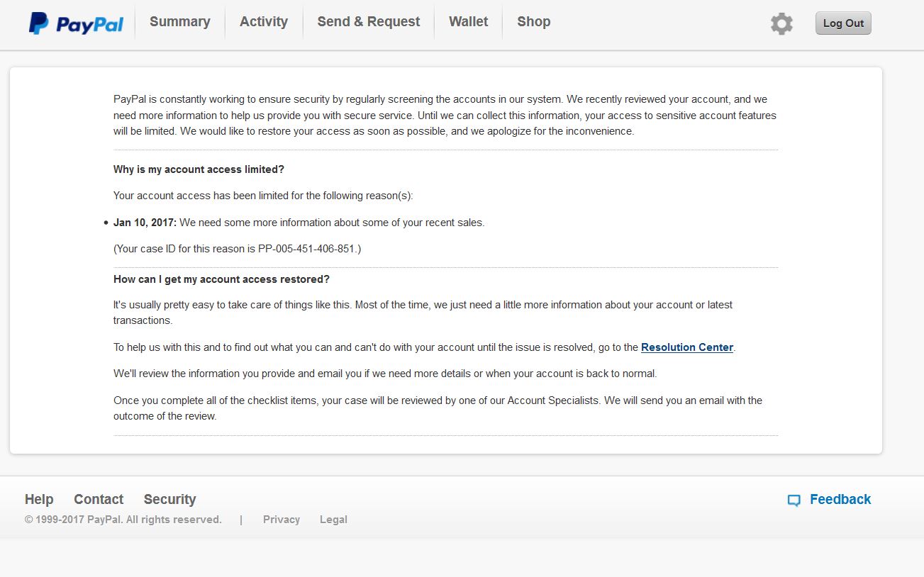Screen dimensions: 924x577
Task: Click the Log Out button
Action: pyautogui.click(x=843, y=23)
